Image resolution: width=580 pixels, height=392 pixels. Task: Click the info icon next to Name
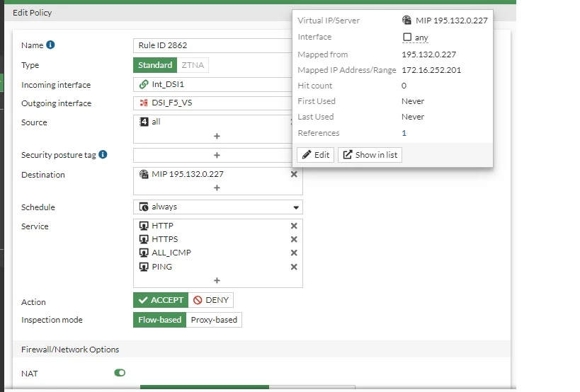click(x=51, y=45)
